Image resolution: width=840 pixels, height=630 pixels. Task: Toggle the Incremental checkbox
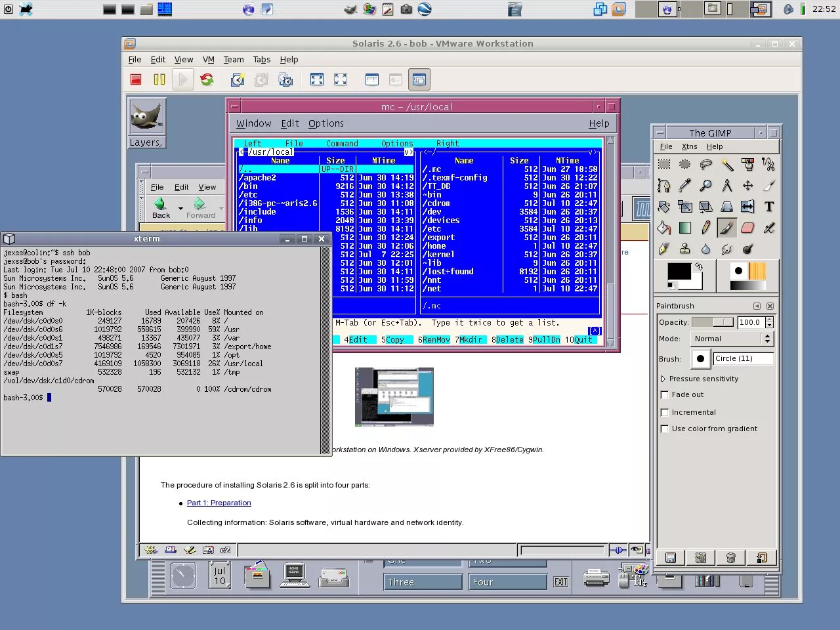coord(665,412)
